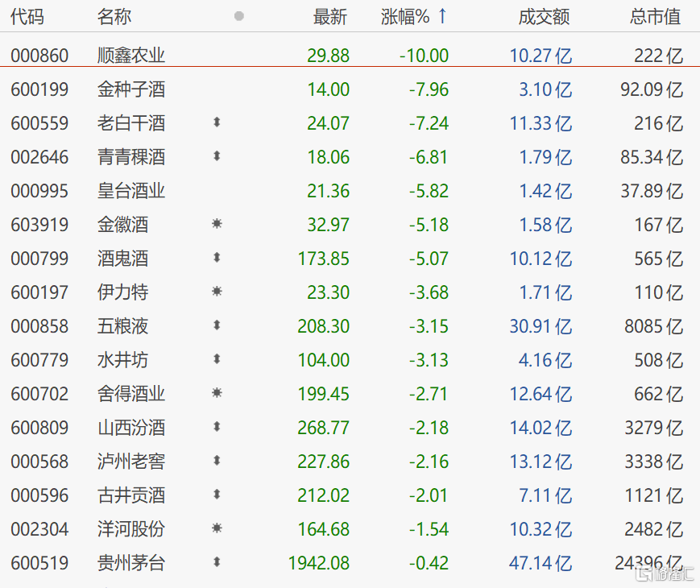Viewport: 700px width, 588px height.
Task: Click the marker icon beside 贵州茅台
Action: [x=217, y=562]
